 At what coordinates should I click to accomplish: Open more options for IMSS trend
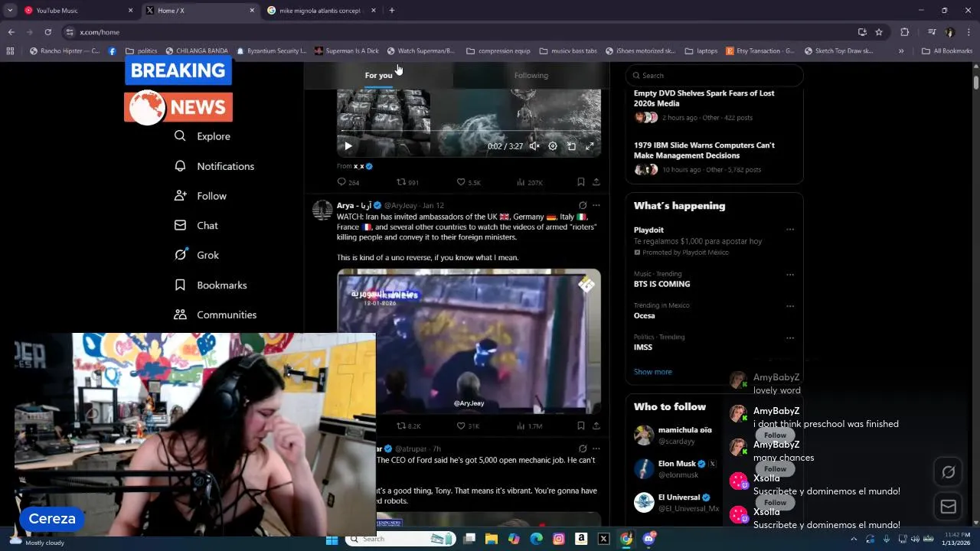[x=790, y=337]
